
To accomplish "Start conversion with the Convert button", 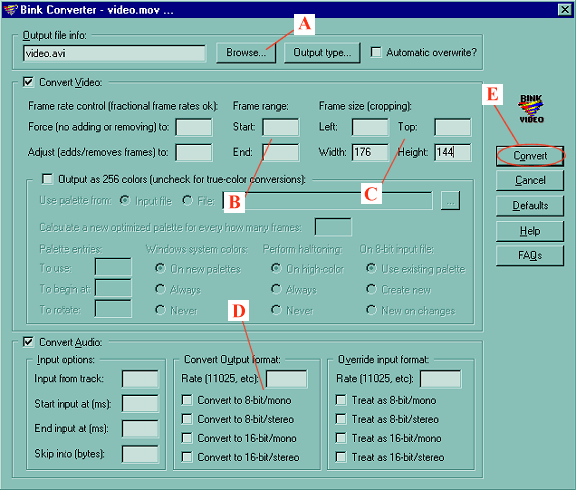I will pyautogui.click(x=530, y=156).
